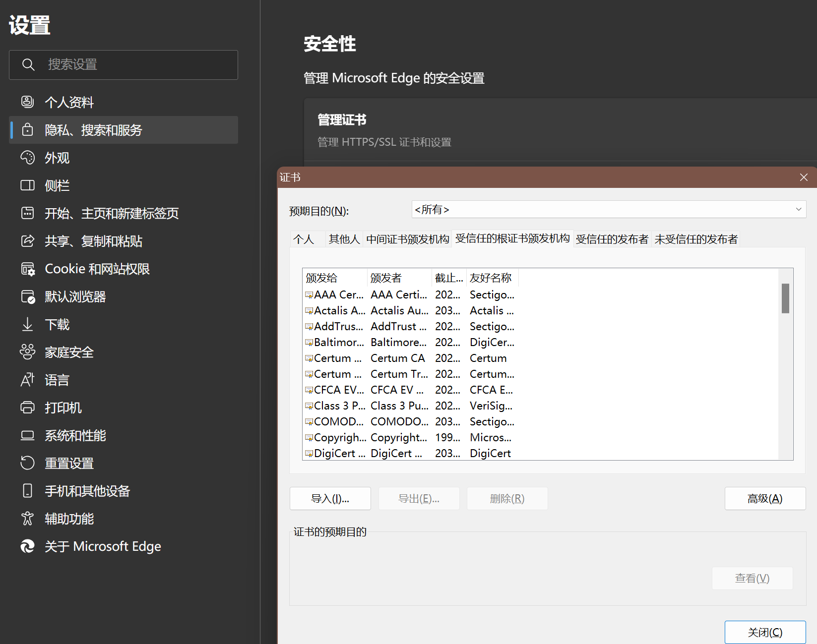Open the 预期目的 <所有> dropdown

[x=609, y=209]
